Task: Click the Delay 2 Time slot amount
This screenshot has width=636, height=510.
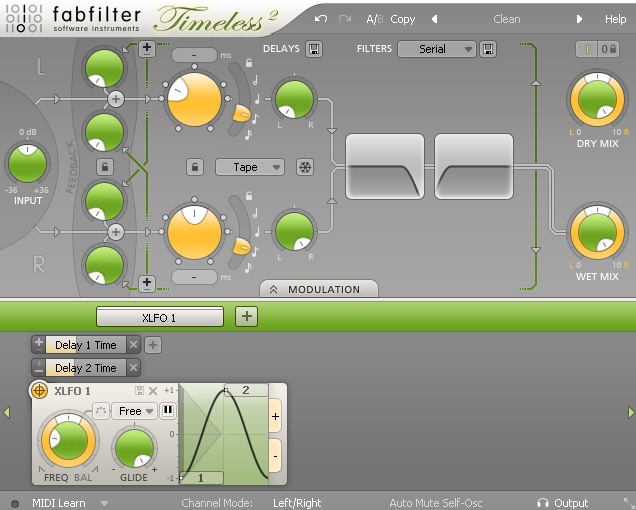Action: coord(86,368)
